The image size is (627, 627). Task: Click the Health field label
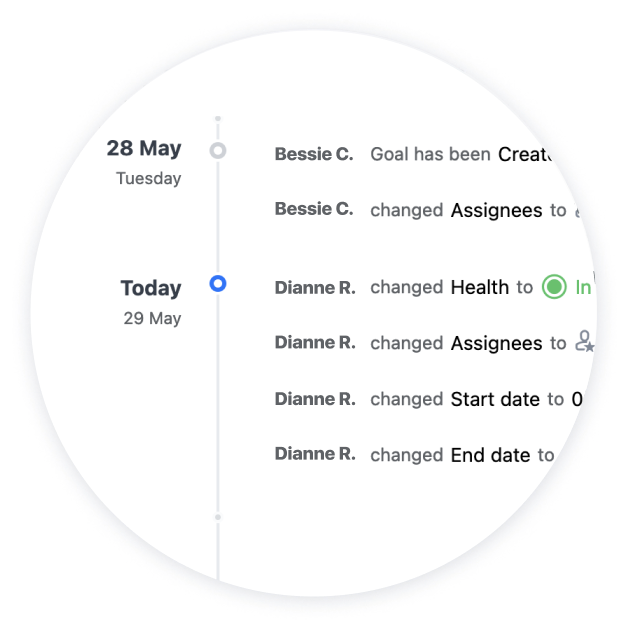(480, 287)
